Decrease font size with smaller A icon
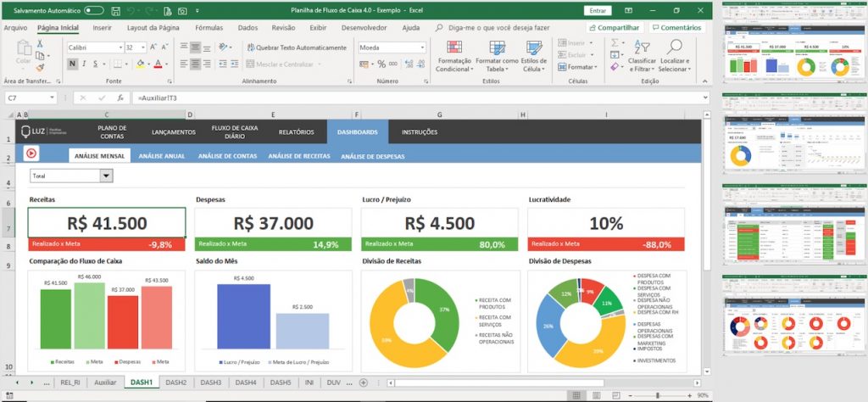Screen dimensions: 868x402 (165, 47)
